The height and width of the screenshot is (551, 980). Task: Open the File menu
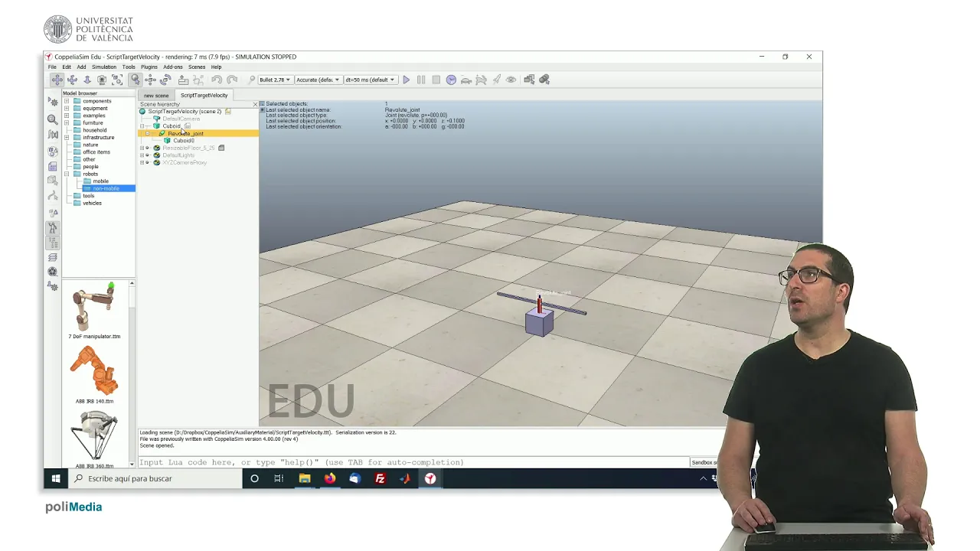click(x=52, y=67)
